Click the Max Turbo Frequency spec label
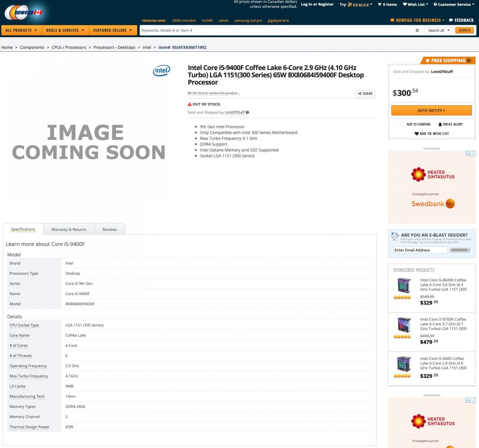479x448 pixels. [29, 376]
